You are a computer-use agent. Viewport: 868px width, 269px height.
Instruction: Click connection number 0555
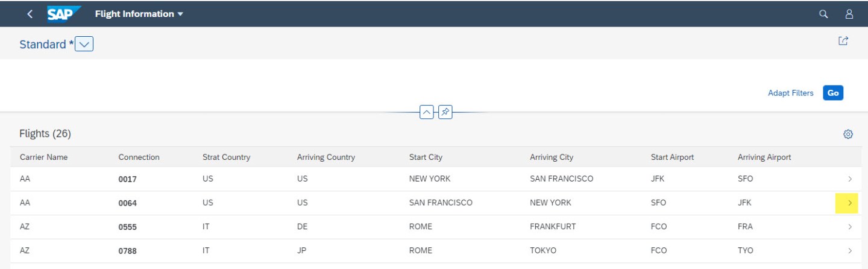(128, 227)
